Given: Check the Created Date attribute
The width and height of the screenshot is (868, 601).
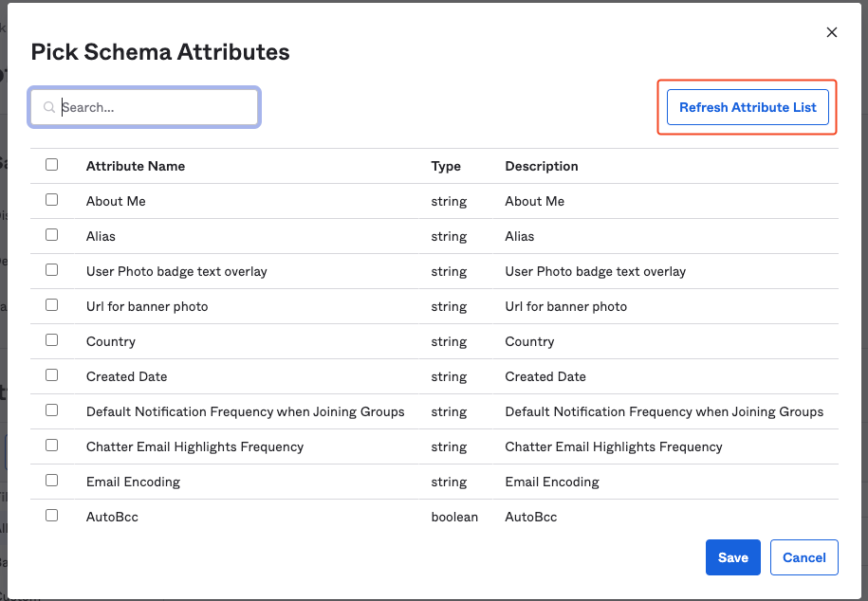Looking at the screenshot, I should [x=51, y=374].
